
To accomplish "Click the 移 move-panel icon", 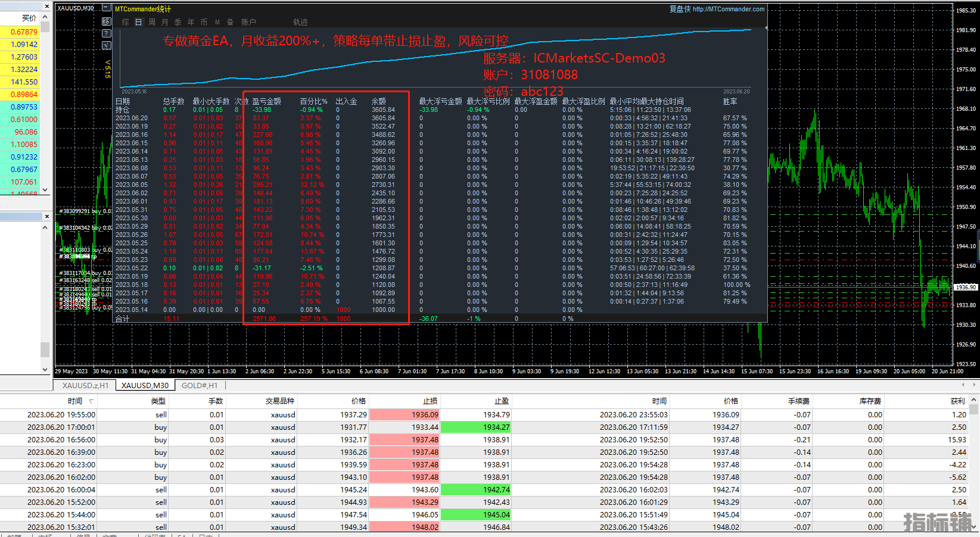I will tap(107, 21).
